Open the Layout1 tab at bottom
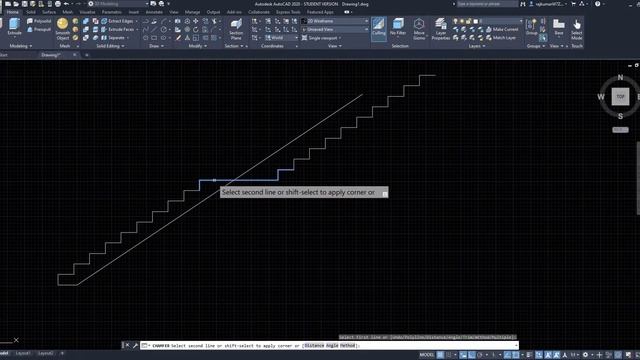Screen dimensions: 640x360 point(23,353)
